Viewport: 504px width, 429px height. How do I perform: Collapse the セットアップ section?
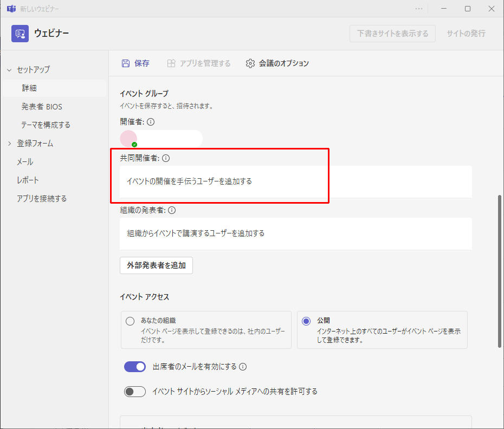tap(9, 69)
